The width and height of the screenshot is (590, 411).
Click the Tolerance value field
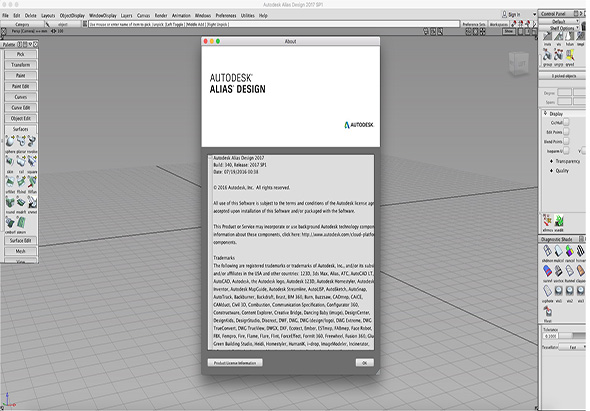pos(550,336)
